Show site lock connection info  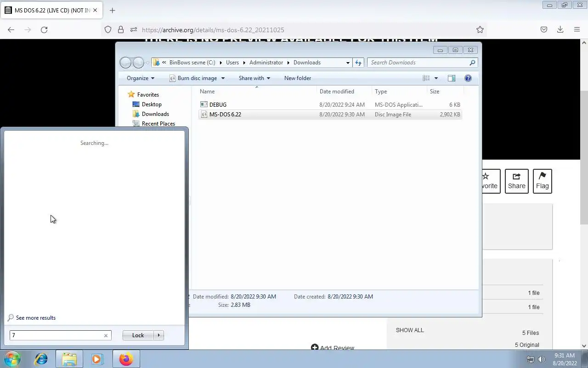tap(121, 29)
